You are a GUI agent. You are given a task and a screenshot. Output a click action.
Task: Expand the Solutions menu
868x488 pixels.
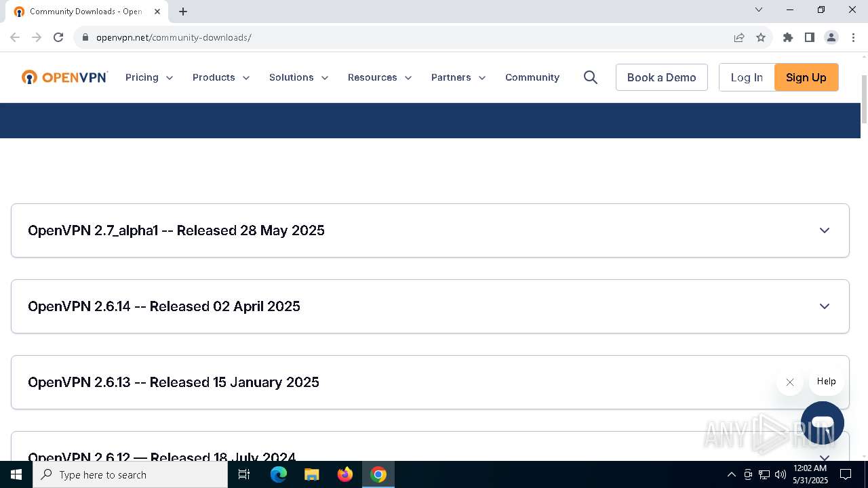pyautogui.click(x=299, y=77)
